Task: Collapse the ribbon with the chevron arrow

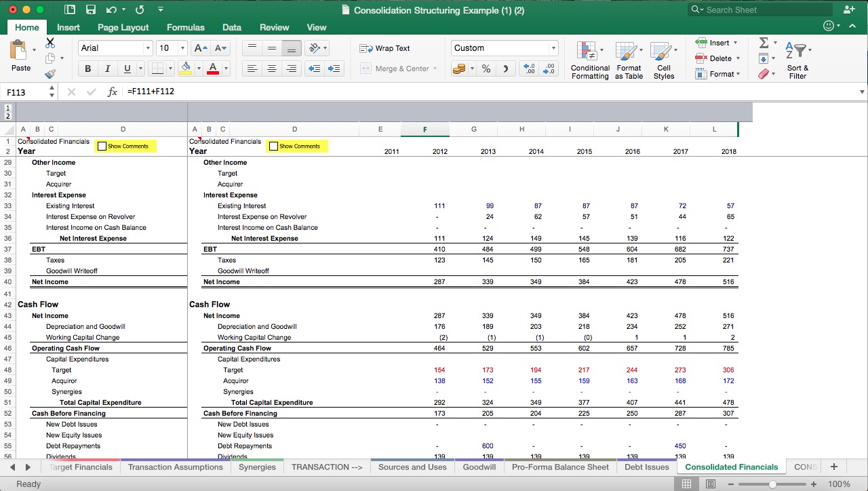Action: (x=853, y=27)
